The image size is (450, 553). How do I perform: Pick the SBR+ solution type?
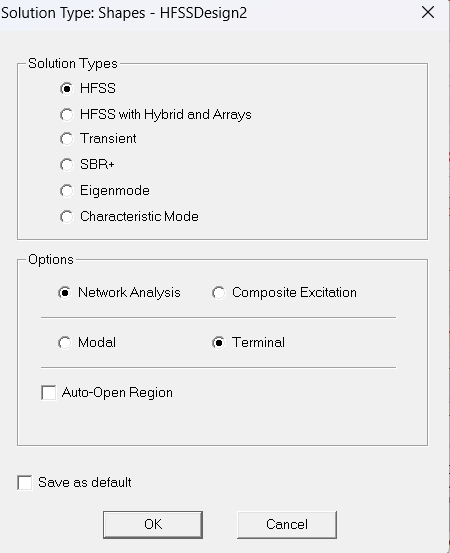(x=66, y=165)
